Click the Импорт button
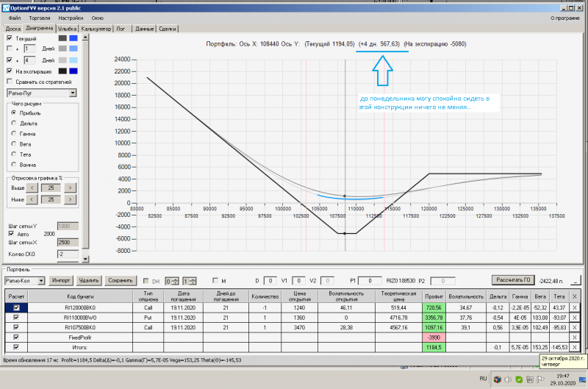The image size is (588, 389). (61, 280)
